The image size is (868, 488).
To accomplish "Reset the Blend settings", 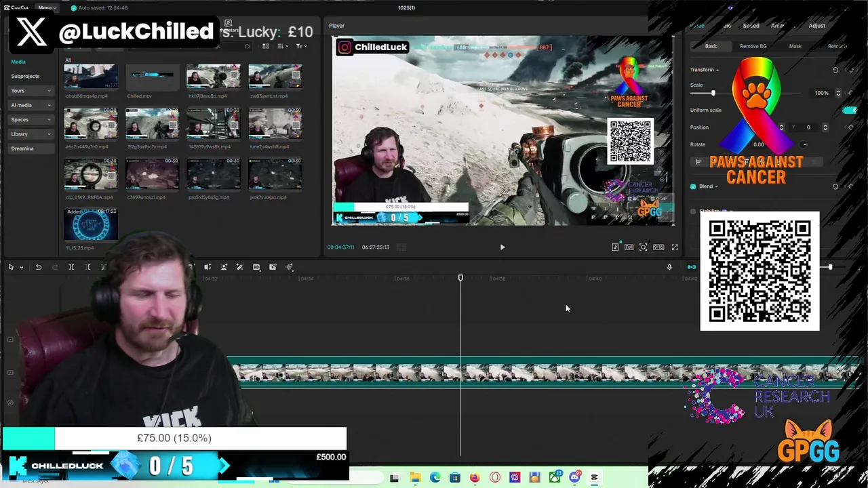I will pyautogui.click(x=835, y=186).
